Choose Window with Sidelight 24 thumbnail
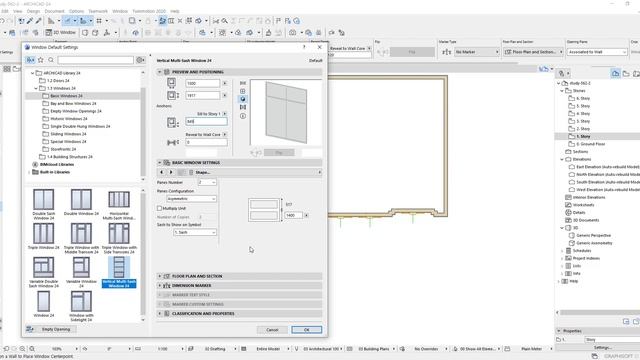640x360 pixels. point(81,307)
